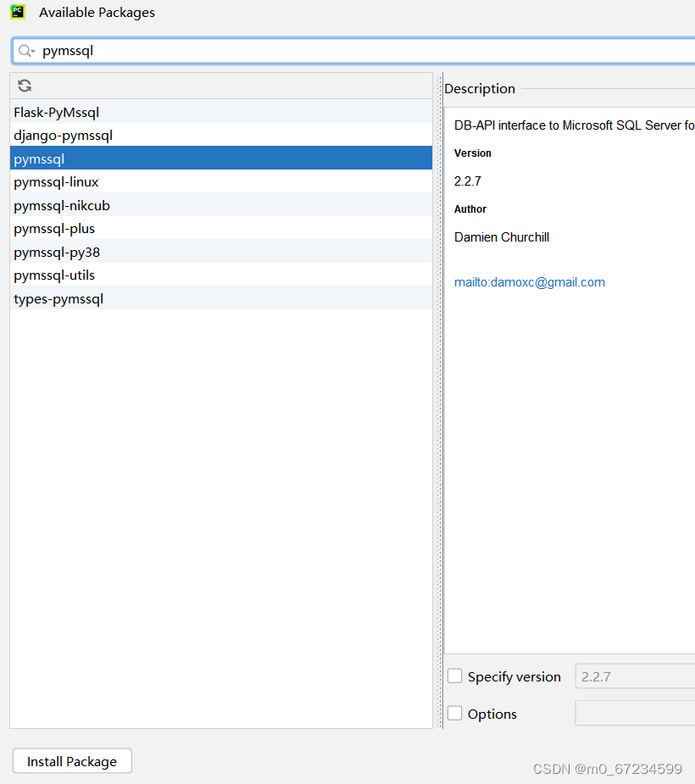Viewport: 695px width, 784px height.
Task: Click the refresh packages list icon
Action: pos(25,86)
